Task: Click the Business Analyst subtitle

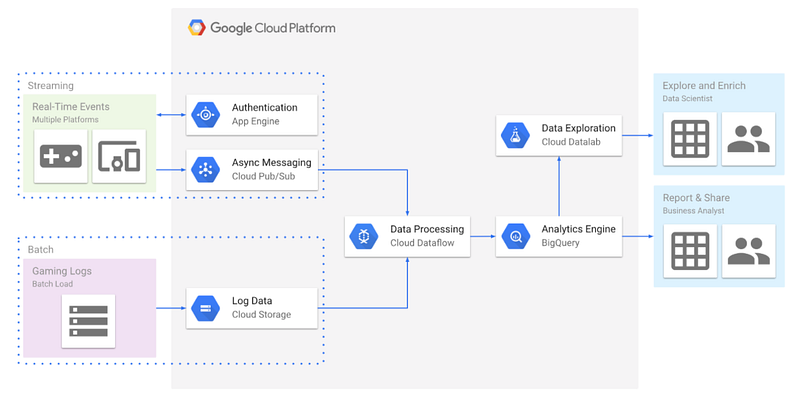Action: pyautogui.click(x=693, y=211)
